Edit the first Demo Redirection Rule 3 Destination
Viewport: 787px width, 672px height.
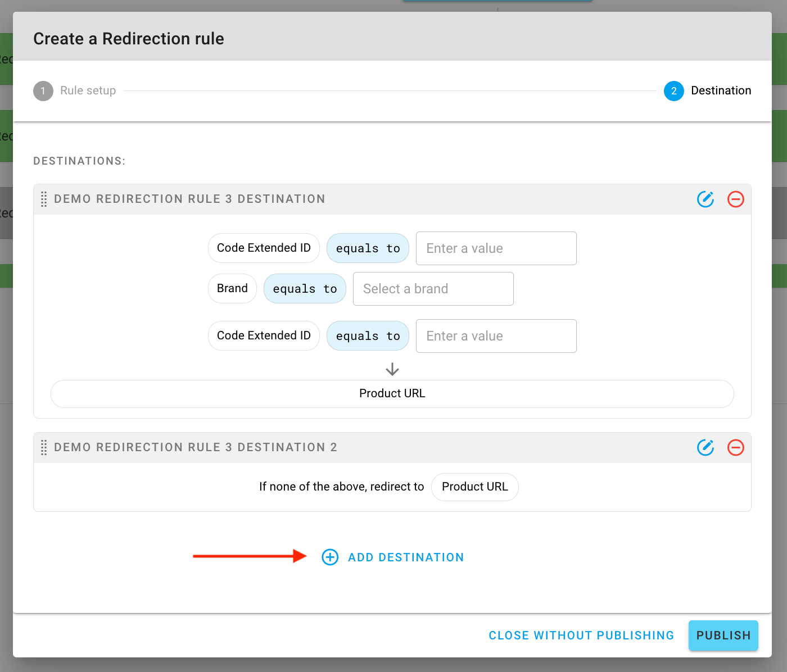pos(705,199)
